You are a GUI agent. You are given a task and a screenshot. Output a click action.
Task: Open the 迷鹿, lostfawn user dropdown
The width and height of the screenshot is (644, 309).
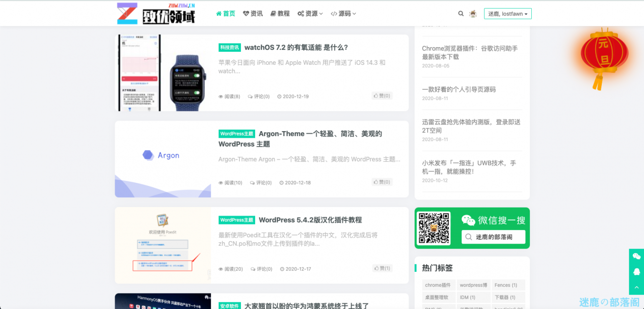(508, 14)
